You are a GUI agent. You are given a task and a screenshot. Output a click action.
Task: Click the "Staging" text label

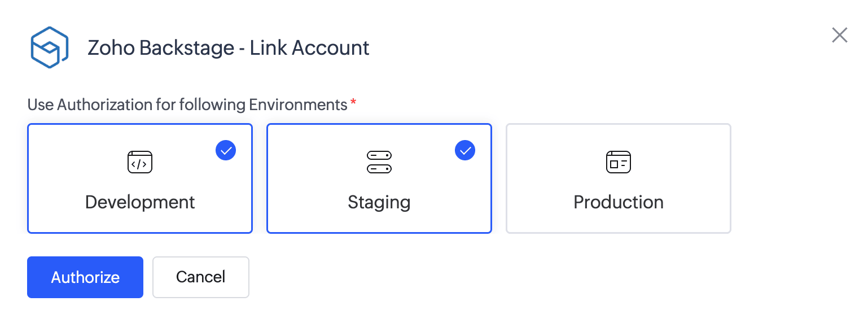[x=379, y=202]
